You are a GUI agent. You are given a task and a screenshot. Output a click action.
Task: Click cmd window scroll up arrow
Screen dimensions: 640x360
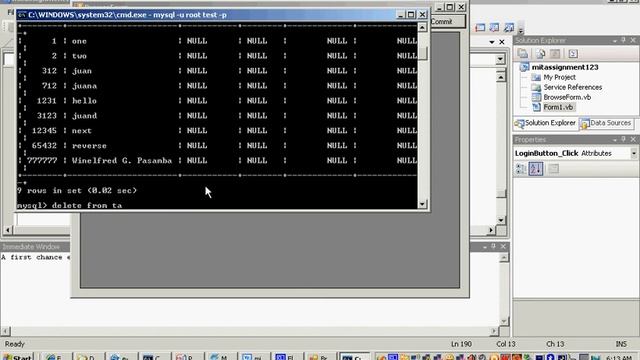coord(422,27)
